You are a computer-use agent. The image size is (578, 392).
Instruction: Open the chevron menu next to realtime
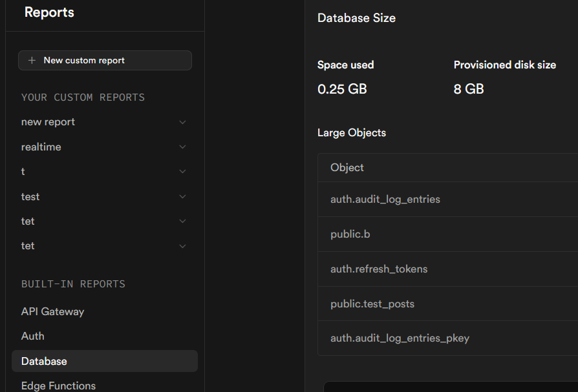[182, 147]
